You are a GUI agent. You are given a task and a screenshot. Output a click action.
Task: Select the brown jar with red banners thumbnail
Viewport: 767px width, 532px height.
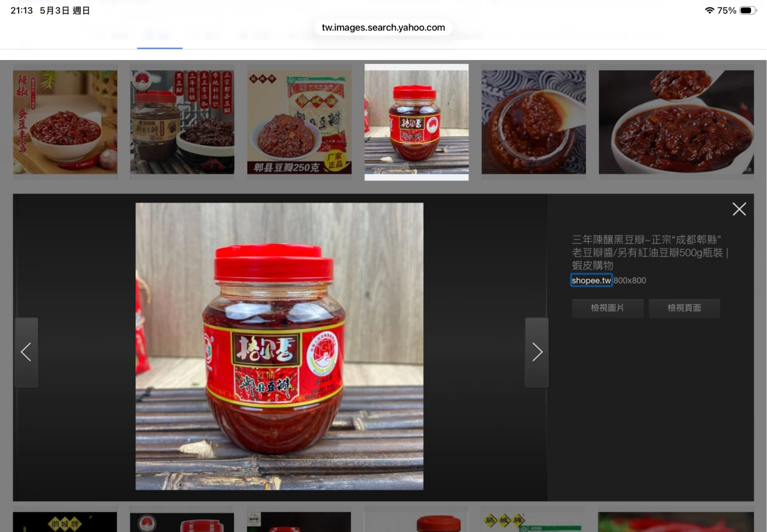[x=182, y=122]
